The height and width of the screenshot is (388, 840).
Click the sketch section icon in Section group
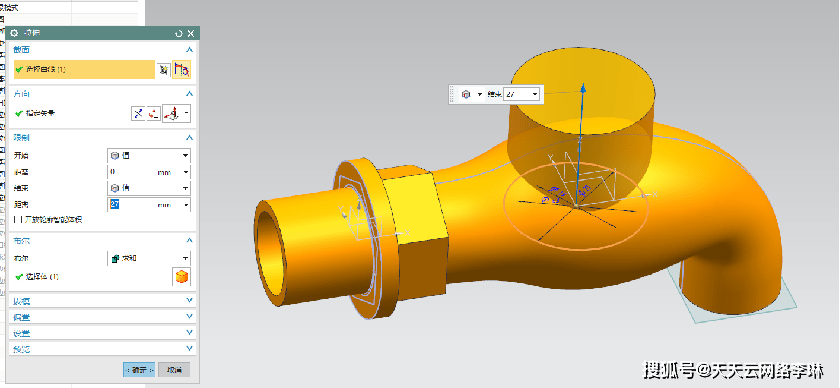coord(164,70)
